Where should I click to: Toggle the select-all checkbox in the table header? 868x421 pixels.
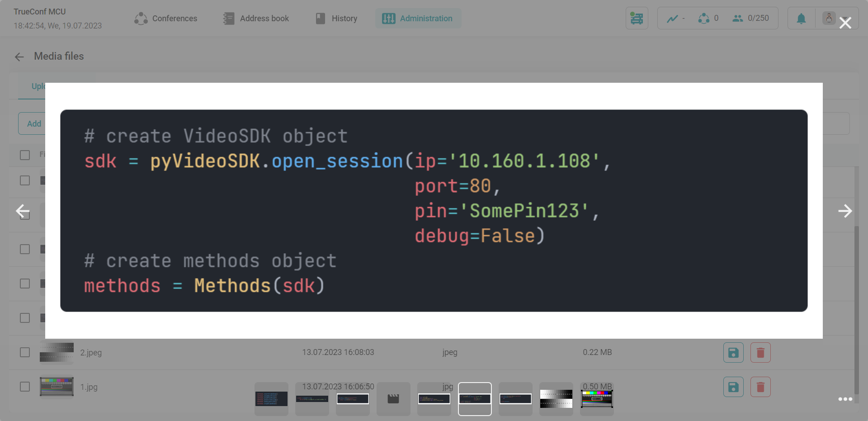[x=25, y=155]
